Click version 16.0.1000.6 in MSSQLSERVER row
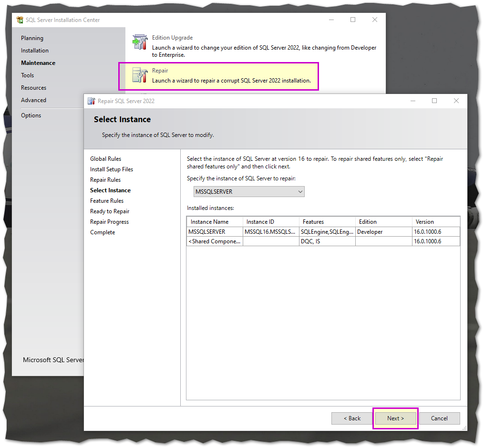484x448 pixels. pos(436,231)
